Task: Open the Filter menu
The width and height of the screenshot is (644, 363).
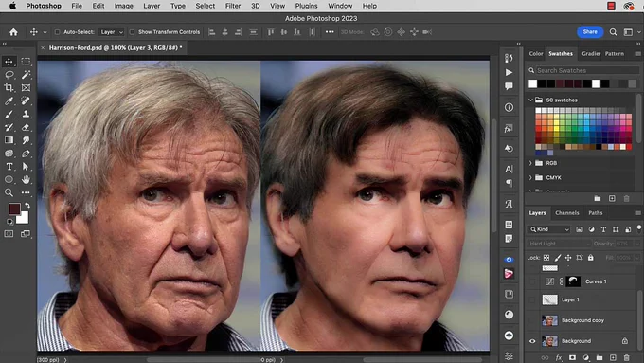Action: point(232,6)
